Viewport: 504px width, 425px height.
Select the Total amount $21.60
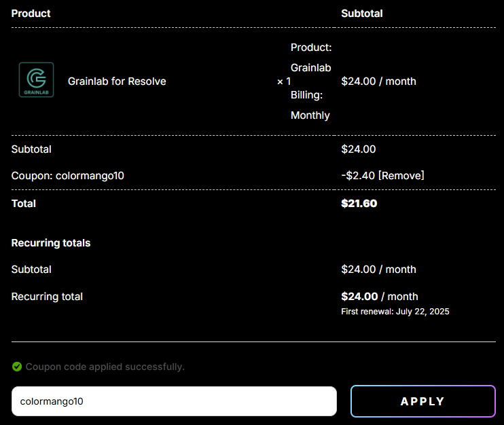(x=359, y=204)
